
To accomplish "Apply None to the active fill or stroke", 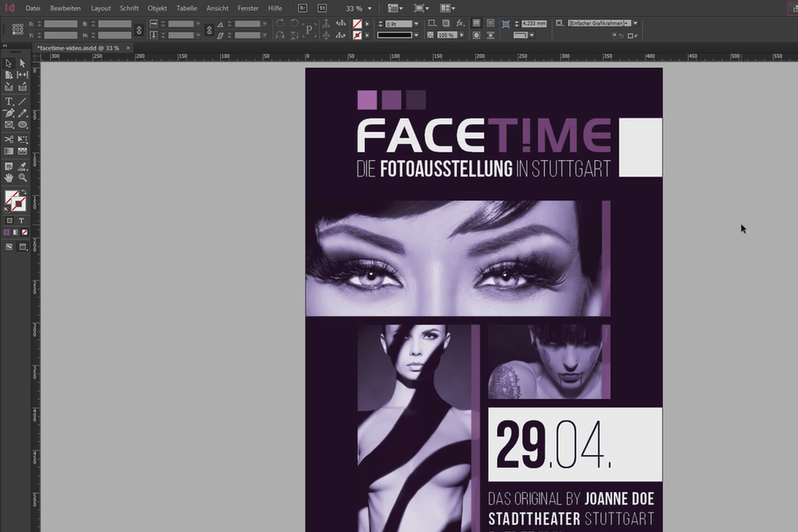I will coord(25,233).
